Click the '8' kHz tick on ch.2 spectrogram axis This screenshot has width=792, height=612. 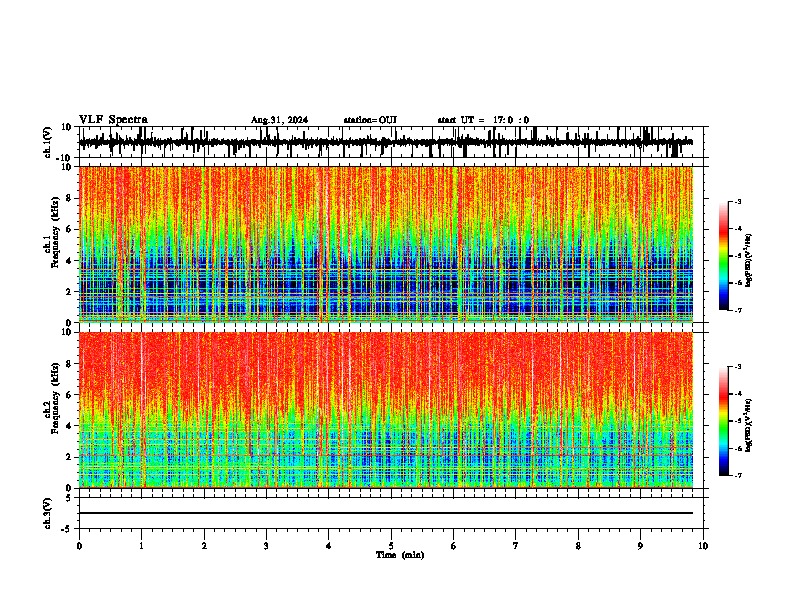coord(69,364)
